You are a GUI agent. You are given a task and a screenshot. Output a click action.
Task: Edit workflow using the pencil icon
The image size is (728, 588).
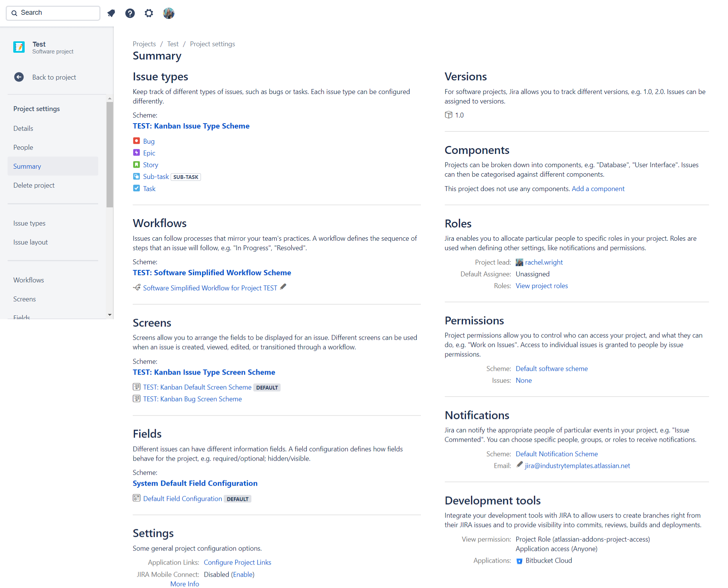pyautogui.click(x=283, y=287)
